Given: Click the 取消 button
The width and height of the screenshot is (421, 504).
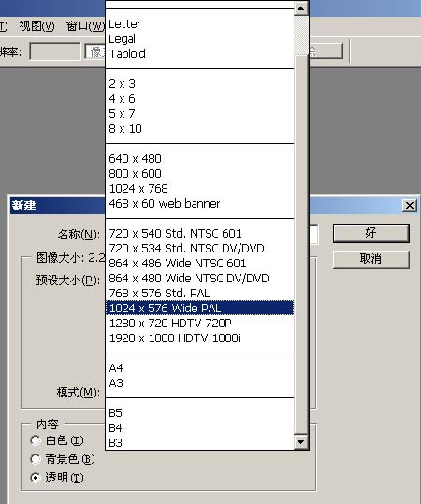Looking at the screenshot, I should 370,259.
